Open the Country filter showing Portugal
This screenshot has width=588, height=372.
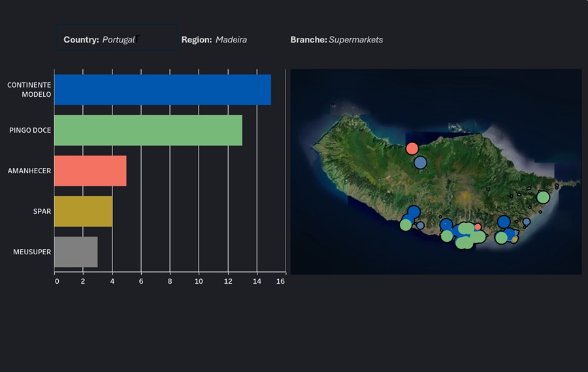click(116, 39)
